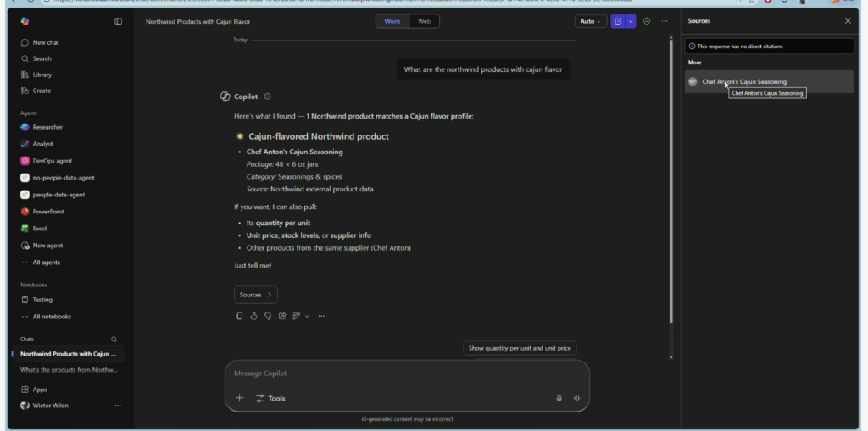Select the no-people-data-agent
The height and width of the screenshot is (431, 868).
tap(58, 178)
